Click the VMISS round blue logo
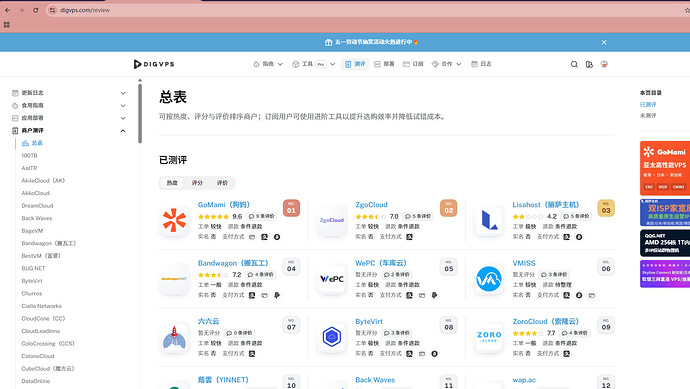 [x=489, y=279]
